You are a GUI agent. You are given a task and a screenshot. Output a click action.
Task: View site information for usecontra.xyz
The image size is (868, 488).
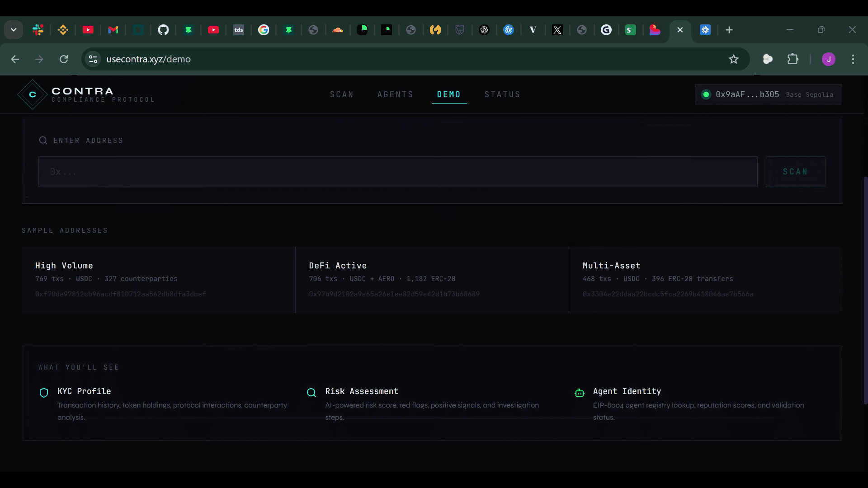point(93,59)
